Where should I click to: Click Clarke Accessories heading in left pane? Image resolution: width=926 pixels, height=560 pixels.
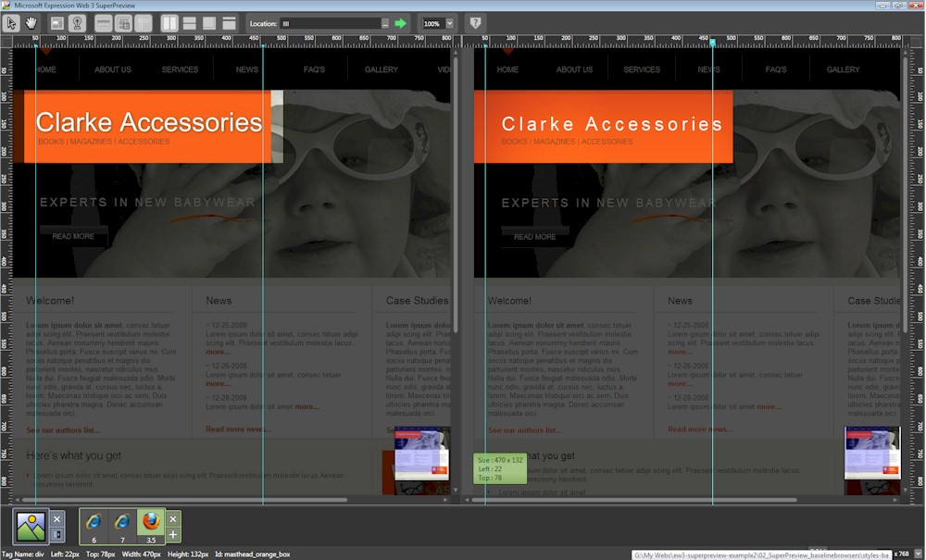pyautogui.click(x=149, y=123)
